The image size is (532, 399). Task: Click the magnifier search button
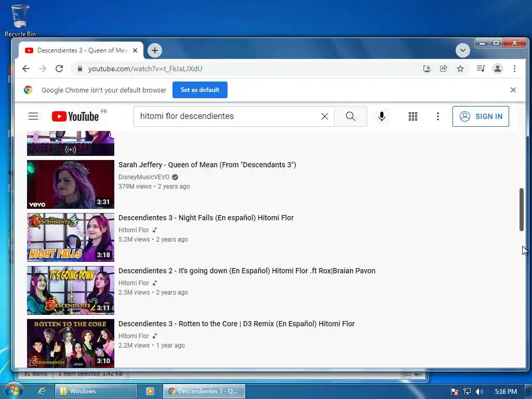(x=351, y=116)
